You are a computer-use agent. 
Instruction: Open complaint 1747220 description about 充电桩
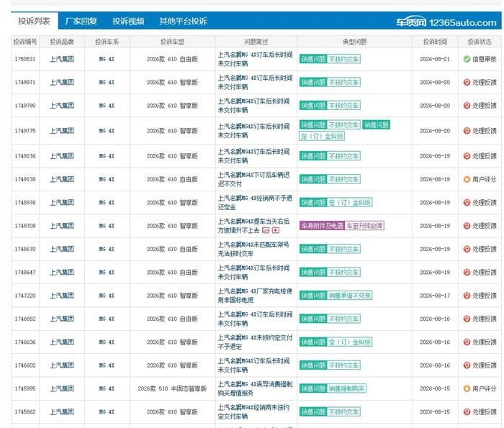click(x=255, y=296)
